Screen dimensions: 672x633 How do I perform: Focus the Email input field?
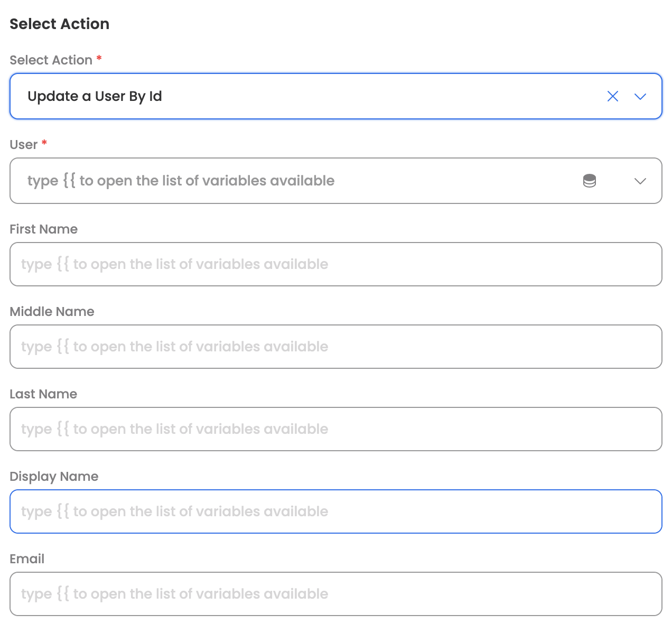pyautogui.click(x=336, y=594)
